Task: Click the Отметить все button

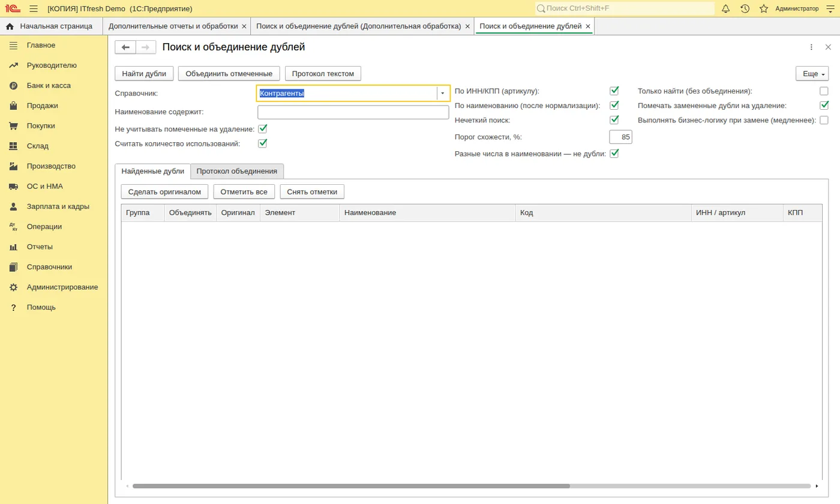Action: point(244,192)
